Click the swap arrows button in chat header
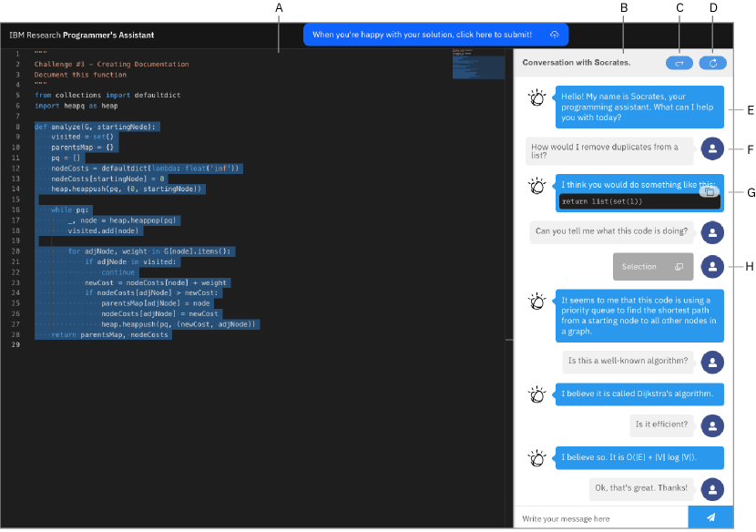This screenshot has height=532, width=756. 679,63
